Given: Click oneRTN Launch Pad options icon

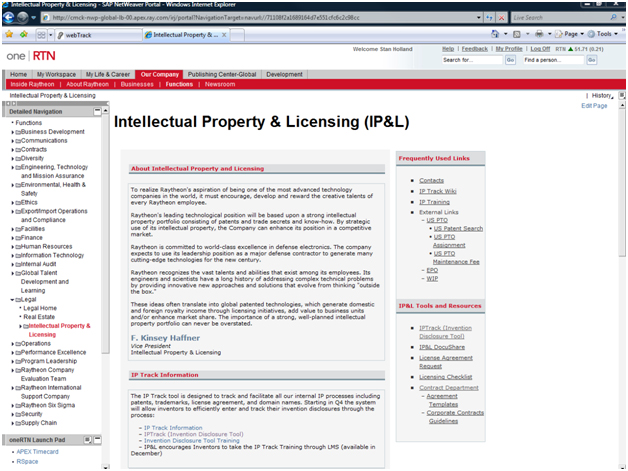Looking at the screenshot, I should tap(88, 440).
